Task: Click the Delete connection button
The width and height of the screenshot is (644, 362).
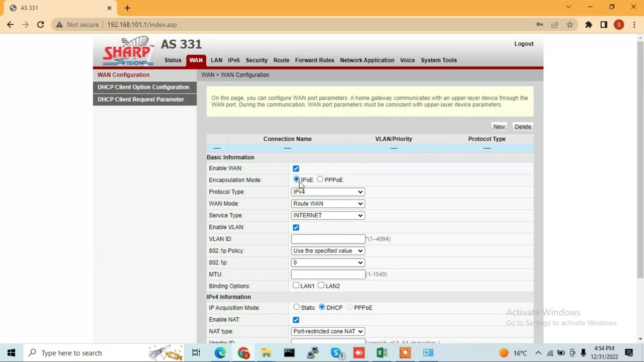Action: pos(523,127)
